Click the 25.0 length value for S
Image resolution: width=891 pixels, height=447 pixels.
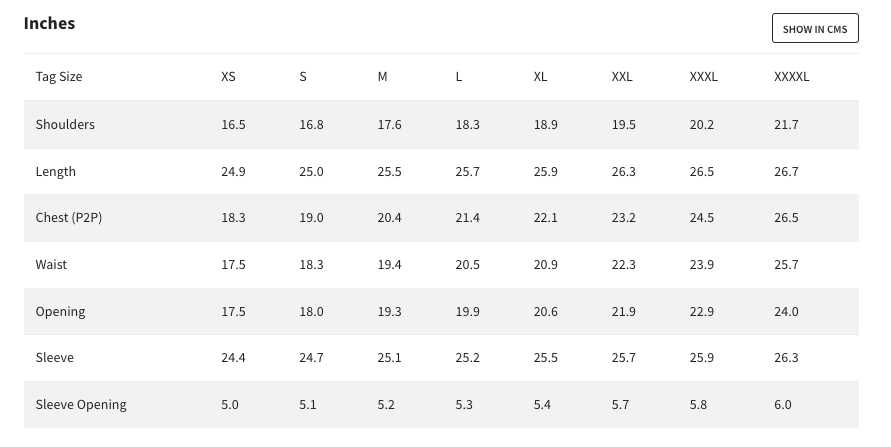pyautogui.click(x=311, y=172)
